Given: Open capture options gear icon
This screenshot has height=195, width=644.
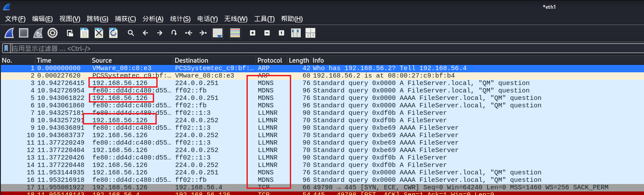Looking at the screenshot, I should click(x=53, y=33).
